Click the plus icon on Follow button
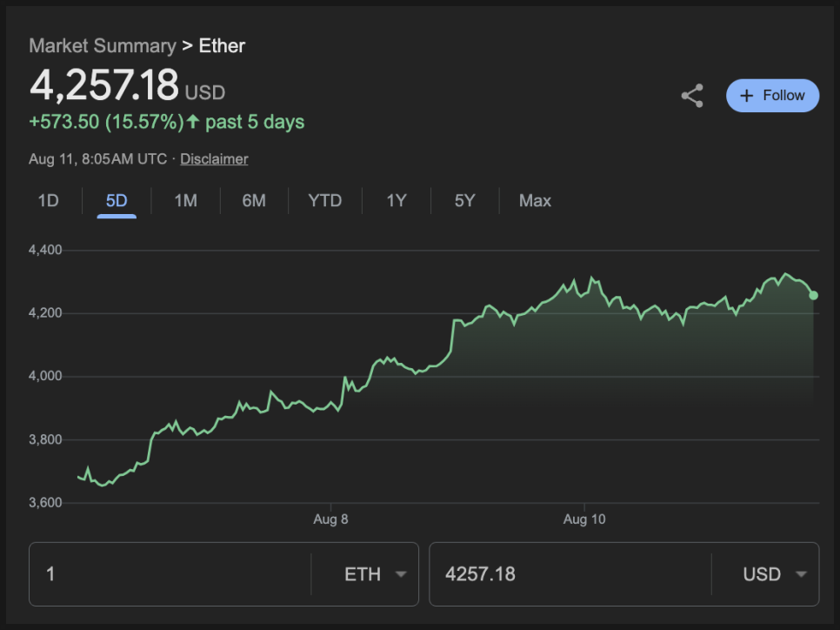The height and width of the screenshot is (630, 840). pyautogui.click(x=746, y=96)
